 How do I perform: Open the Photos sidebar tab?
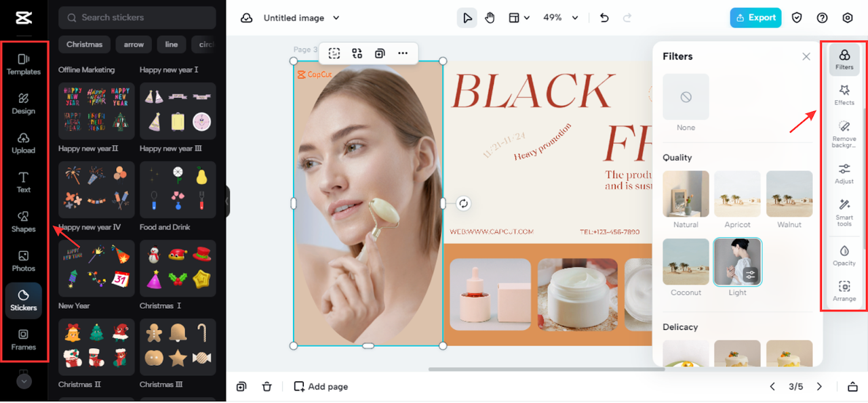point(24,260)
